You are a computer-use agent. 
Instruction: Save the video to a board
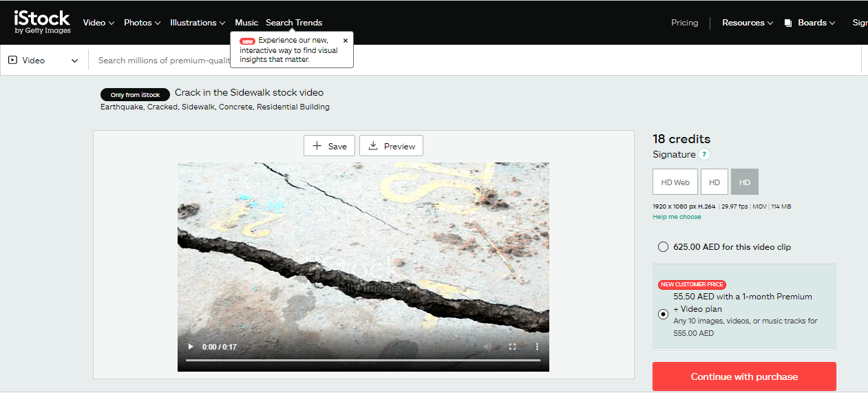330,146
